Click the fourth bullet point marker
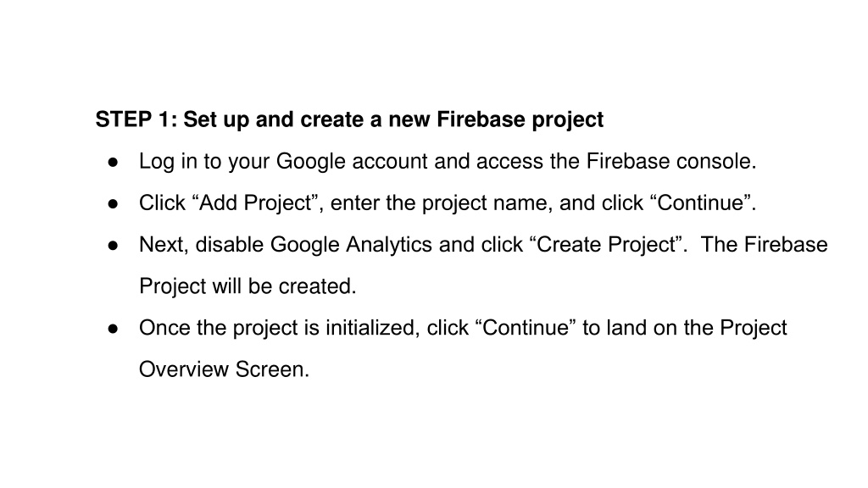 click(x=114, y=329)
